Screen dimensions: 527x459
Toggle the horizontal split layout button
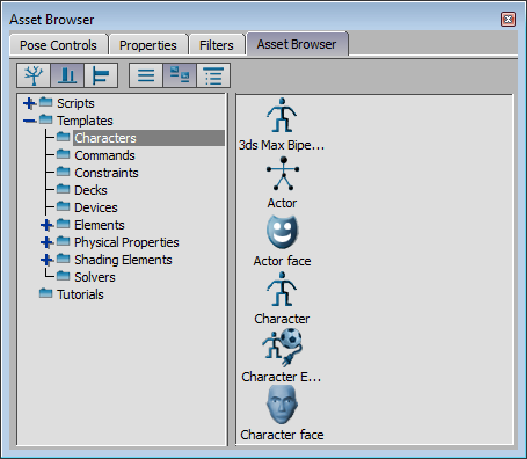point(101,75)
